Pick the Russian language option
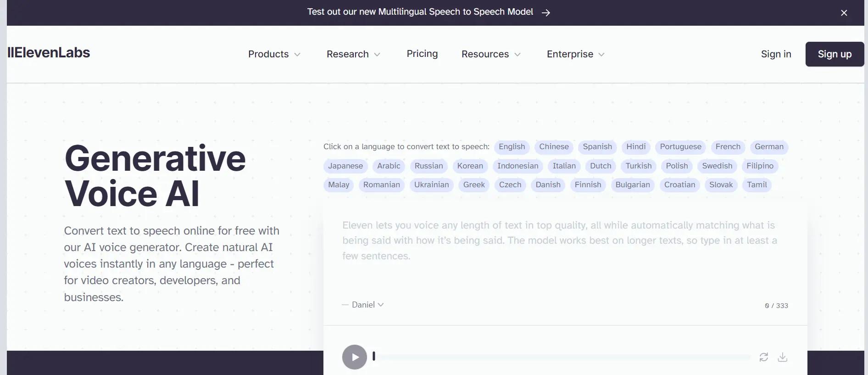The height and width of the screenshot is (375, 868). (428, 166)
